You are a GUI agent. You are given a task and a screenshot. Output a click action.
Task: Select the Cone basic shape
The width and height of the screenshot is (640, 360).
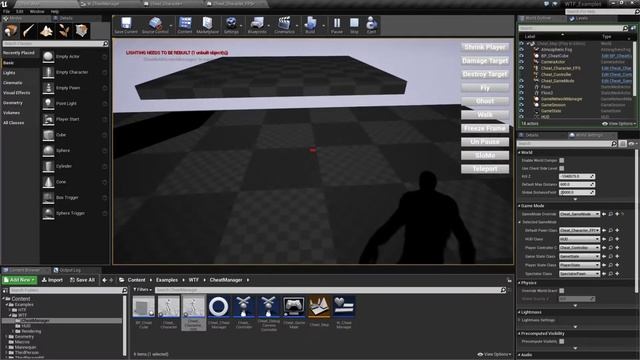tap(75, 182)
